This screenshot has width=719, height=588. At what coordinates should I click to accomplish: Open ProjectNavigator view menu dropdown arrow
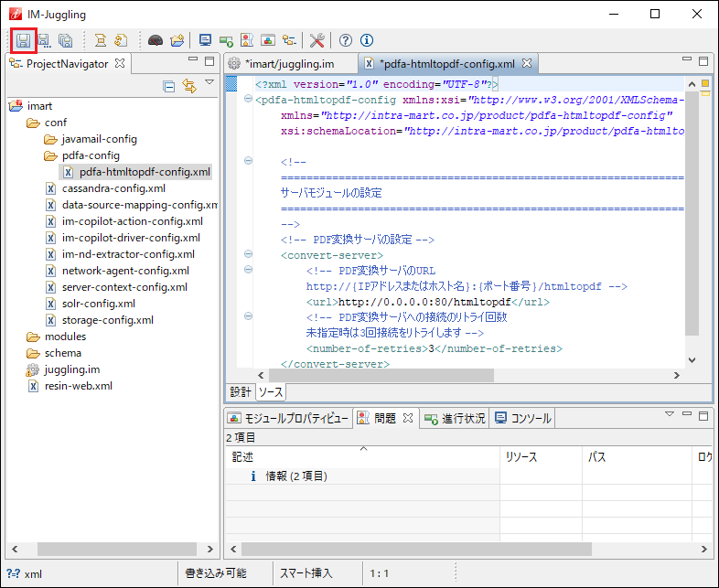click(209, 83)
